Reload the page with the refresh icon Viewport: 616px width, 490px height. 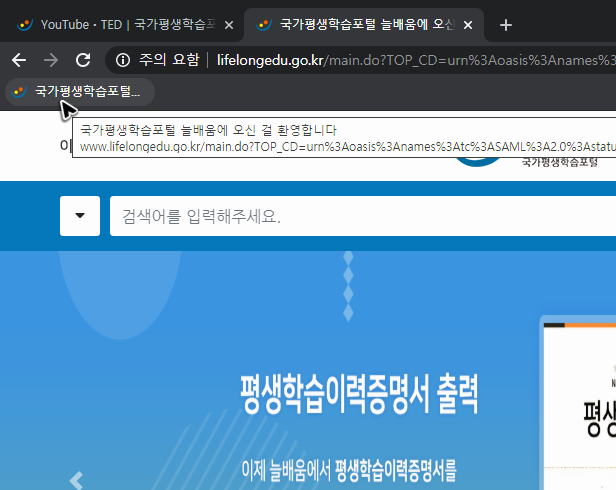point(83,60)
